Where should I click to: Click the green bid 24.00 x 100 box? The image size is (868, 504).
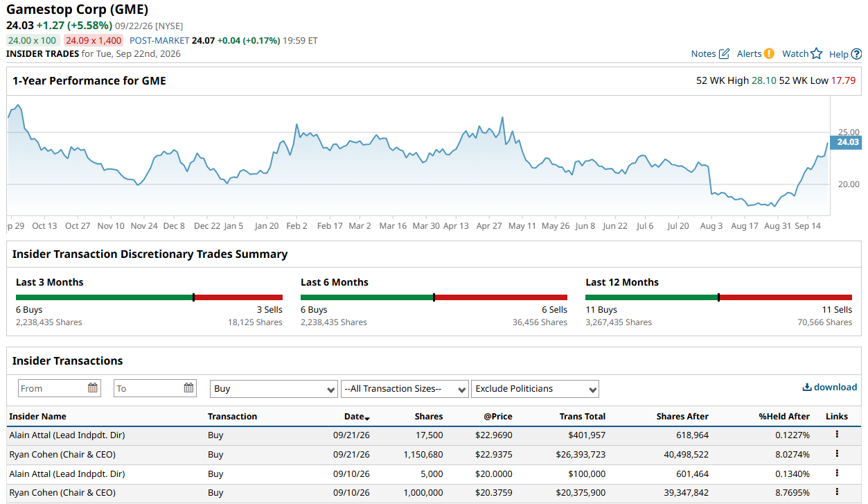pyautogui.click(x=33, y=40)
